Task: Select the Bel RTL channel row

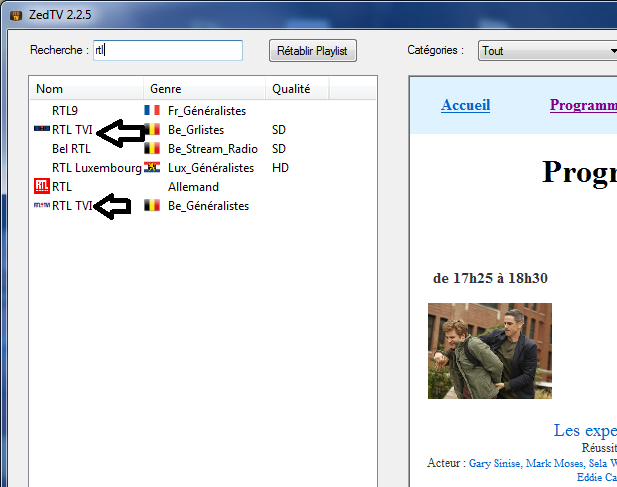Action: click(203, 149)
